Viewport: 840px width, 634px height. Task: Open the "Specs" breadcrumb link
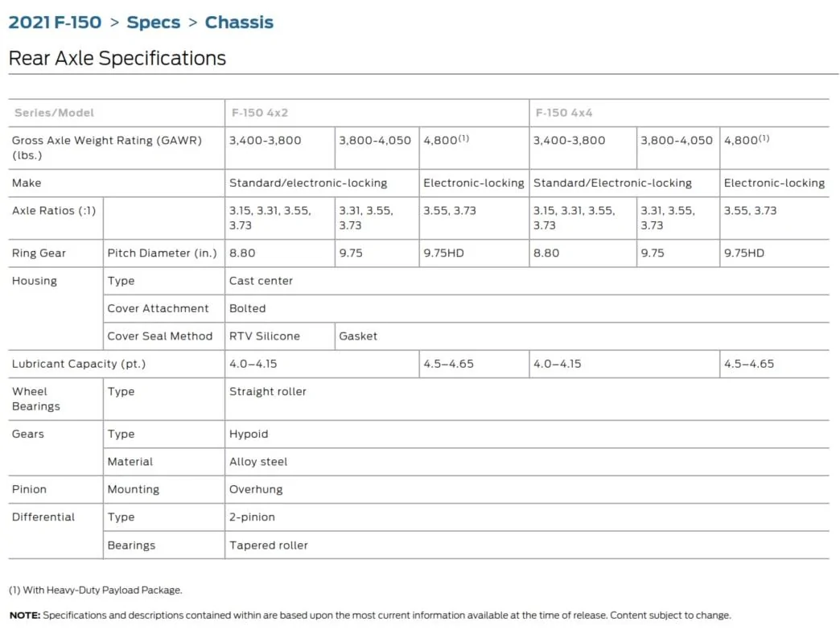pos(153,23)
